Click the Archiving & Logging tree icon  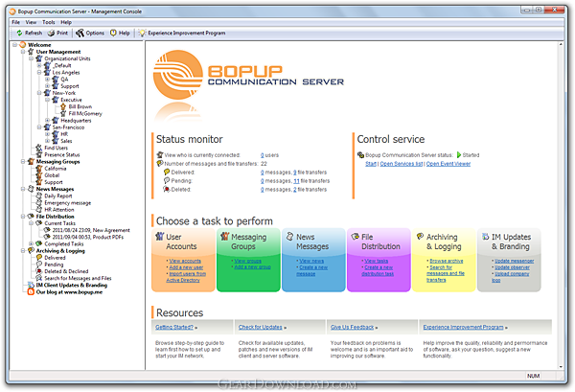click(x=31, y=251)
